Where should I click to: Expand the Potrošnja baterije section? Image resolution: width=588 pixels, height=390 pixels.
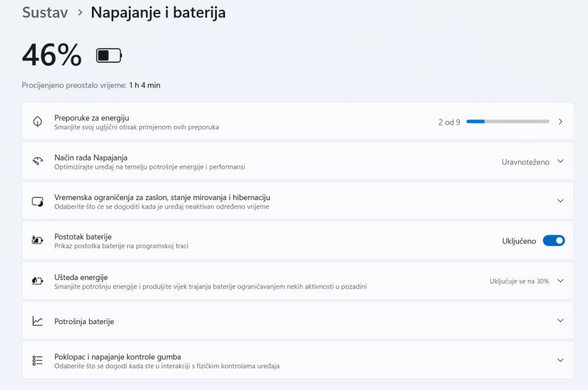pos(561,320)
